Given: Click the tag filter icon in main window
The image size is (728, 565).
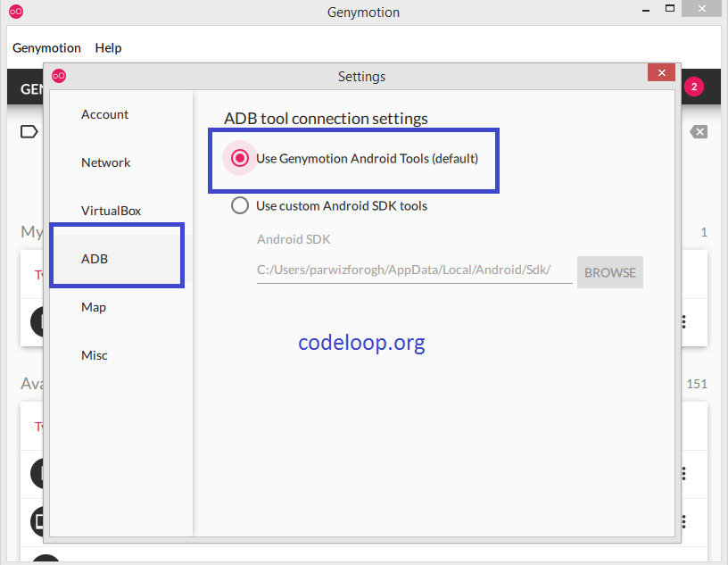Looking at the screenshot, I should [29, 132].
